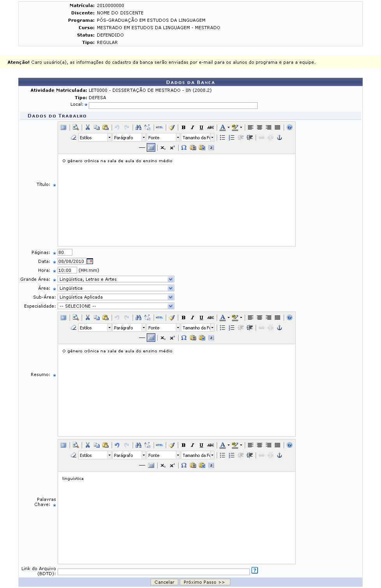Apply highlight color in Palavras Chave editor
Screen dimensions: 381x588
235,445
